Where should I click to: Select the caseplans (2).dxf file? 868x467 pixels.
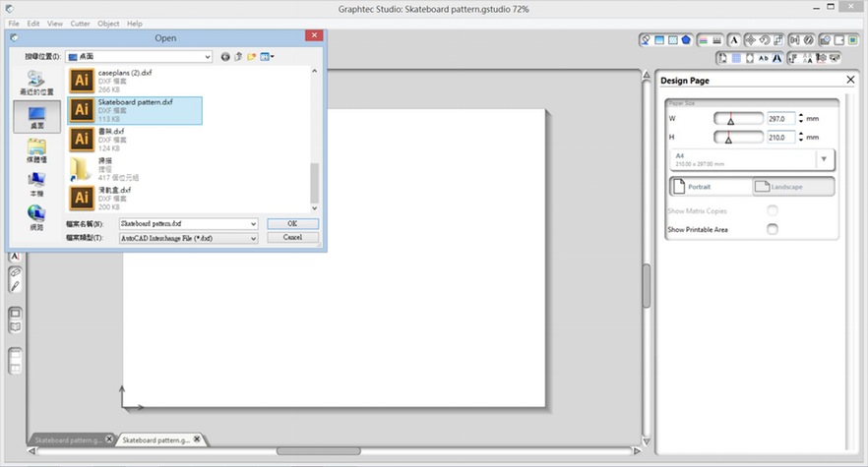pos(135,81)
